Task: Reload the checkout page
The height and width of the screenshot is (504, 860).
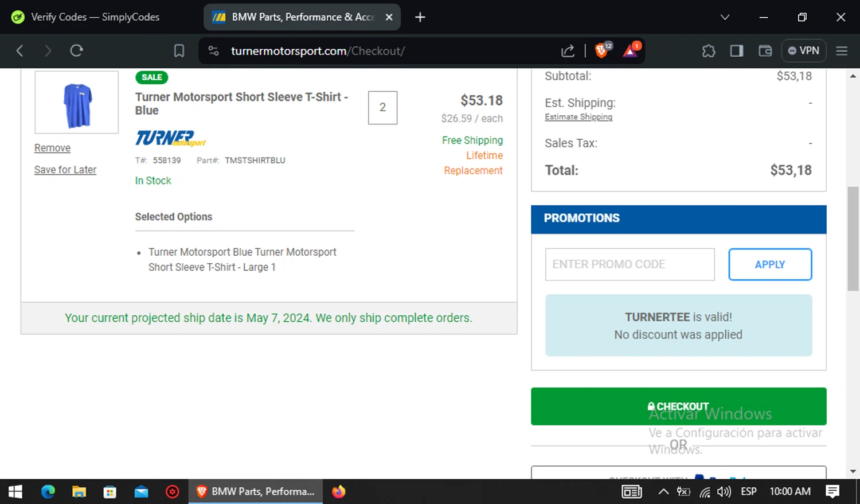Action: point(76,51)
